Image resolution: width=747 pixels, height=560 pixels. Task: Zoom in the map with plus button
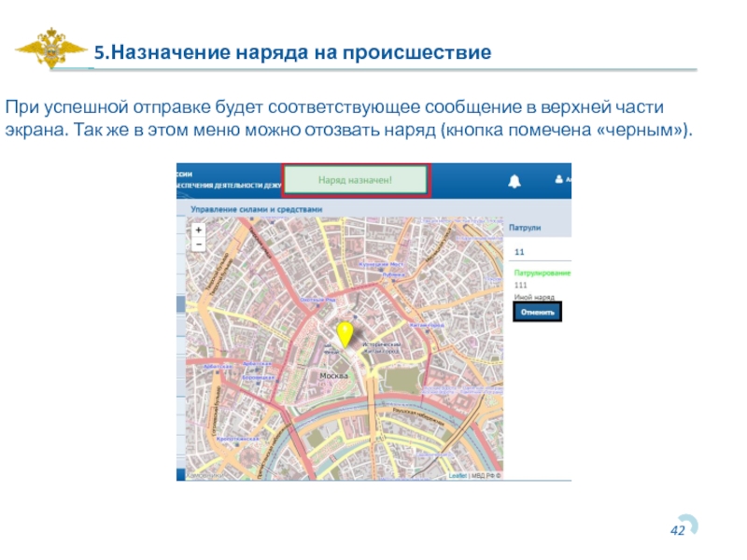coord(197,230)
